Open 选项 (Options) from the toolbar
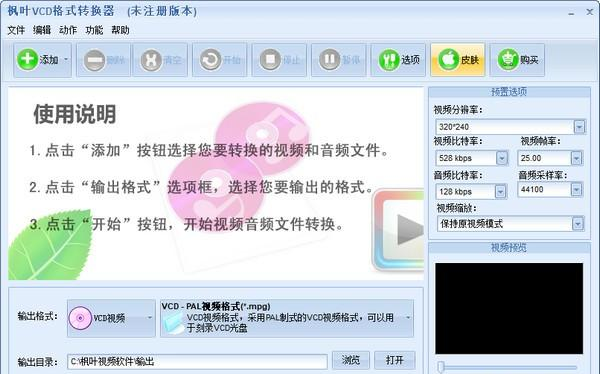Viewport: 600px width, 374px height. pyautogui.click(x=398, y=60)
